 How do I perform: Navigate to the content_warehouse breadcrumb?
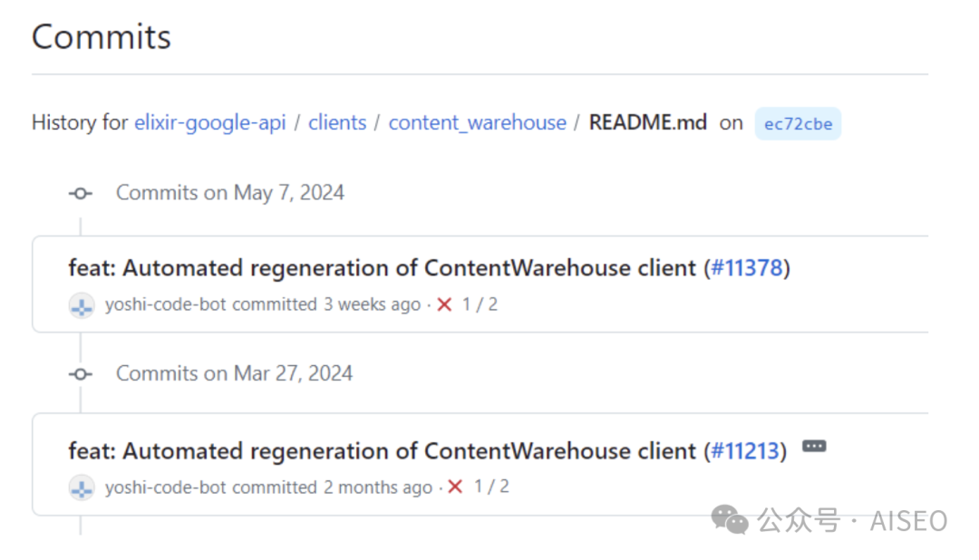click(x=477, y=122)
